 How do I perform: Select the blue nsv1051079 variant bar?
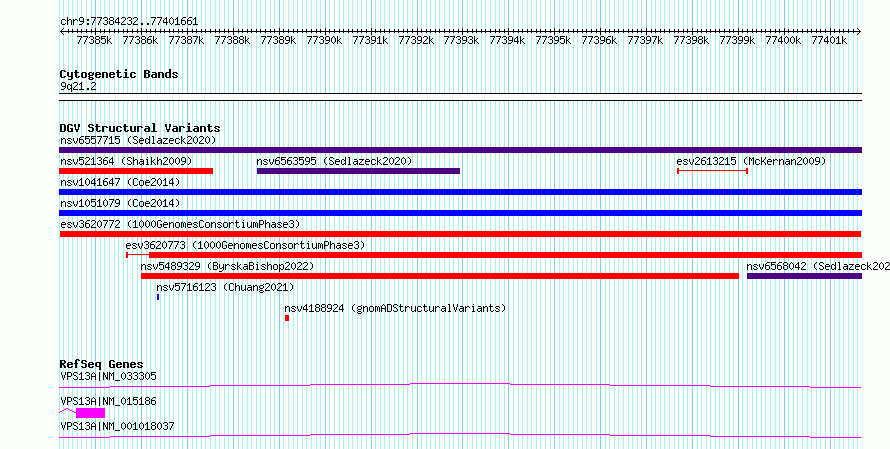pos(460,213)
